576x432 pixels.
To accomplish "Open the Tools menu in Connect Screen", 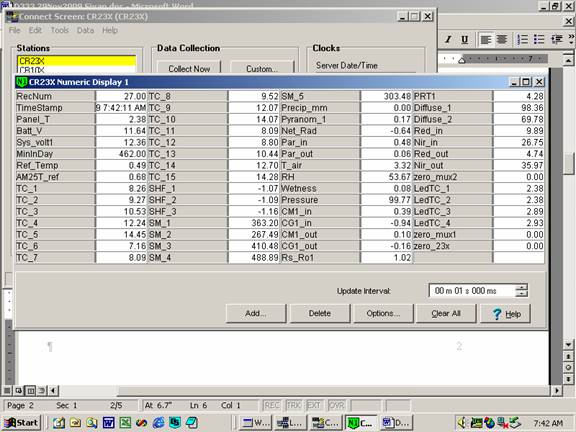I will coord(60,30).
